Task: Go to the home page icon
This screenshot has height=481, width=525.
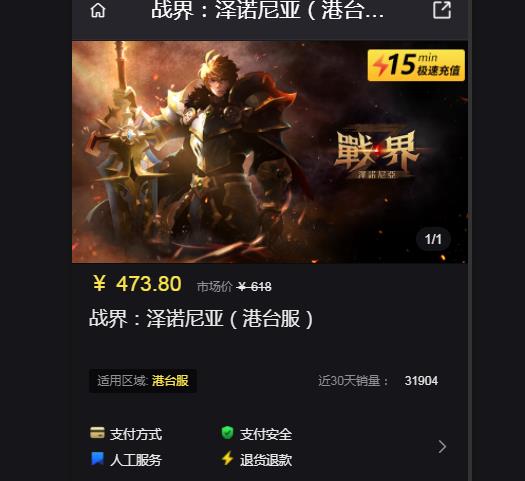Action: 98,11
